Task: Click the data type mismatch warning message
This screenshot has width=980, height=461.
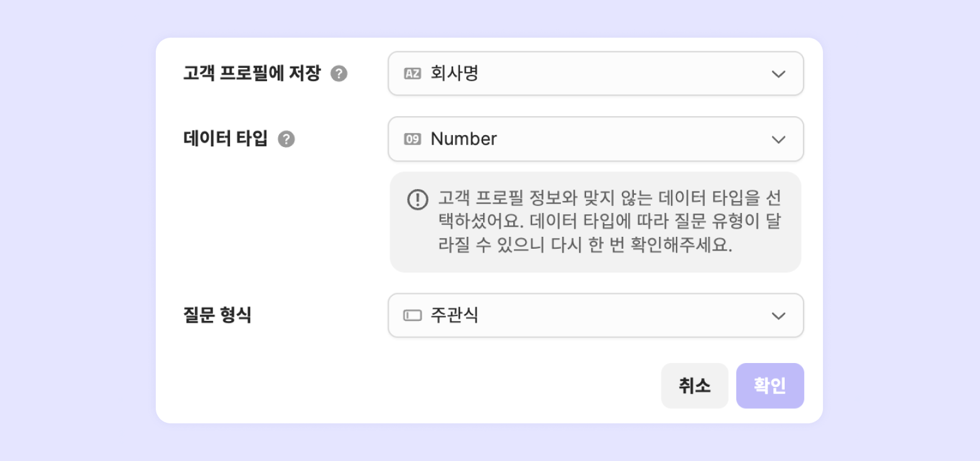Action: coord(609,222)
